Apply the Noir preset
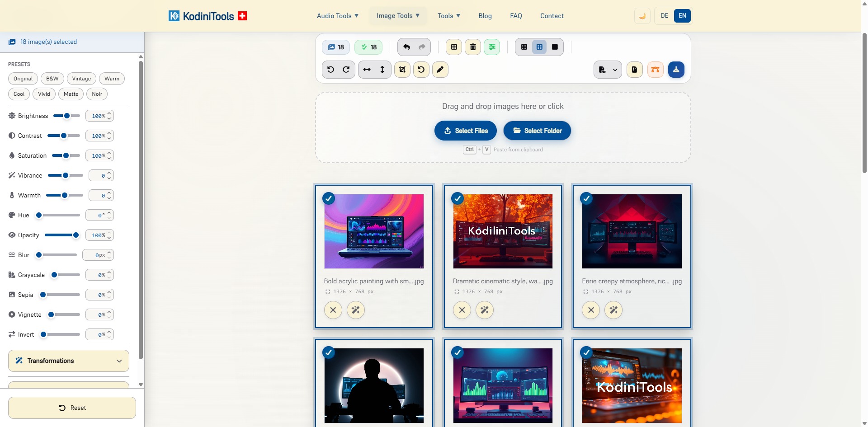This screenshot has width=868, height=427. click(97, 94)
